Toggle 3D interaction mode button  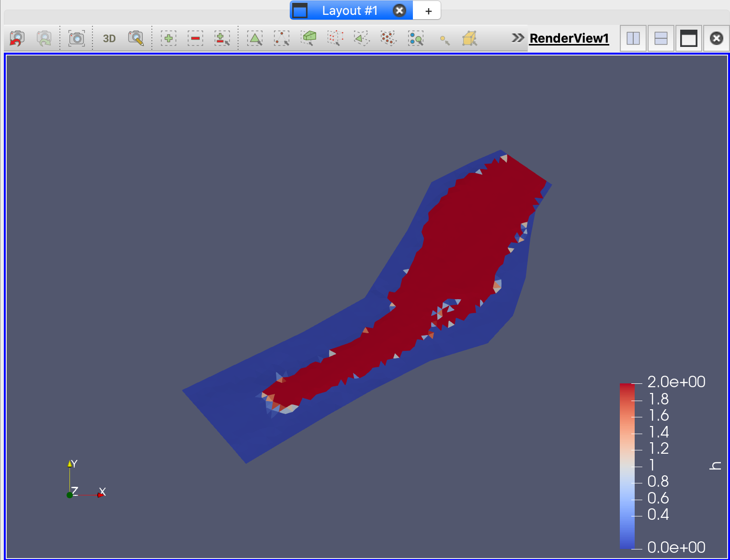[109, 38]
